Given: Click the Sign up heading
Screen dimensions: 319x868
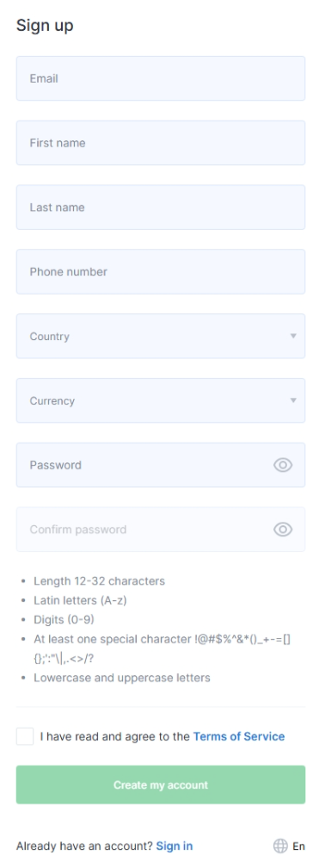Looking at the screenshot, I should tap(45, 26).
